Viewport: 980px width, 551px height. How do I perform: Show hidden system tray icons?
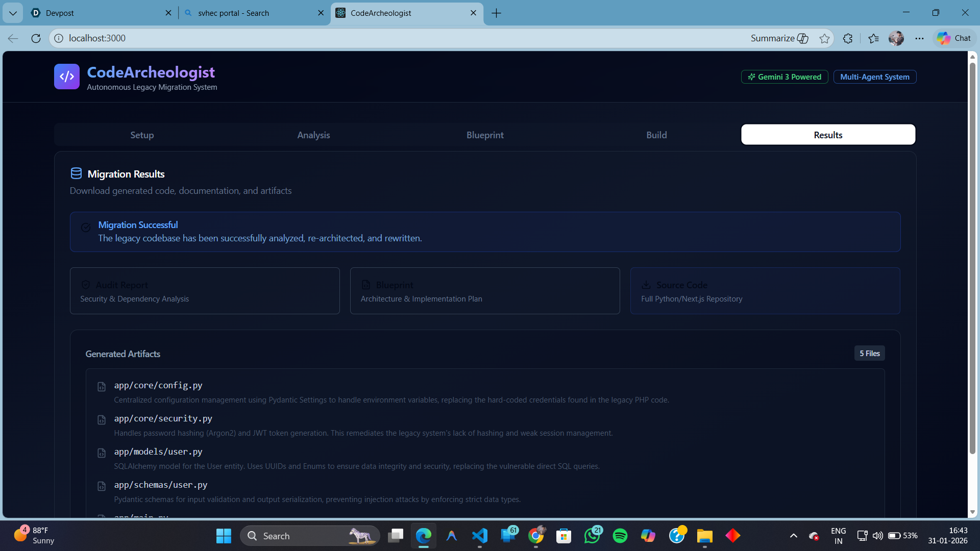(793, 536)
